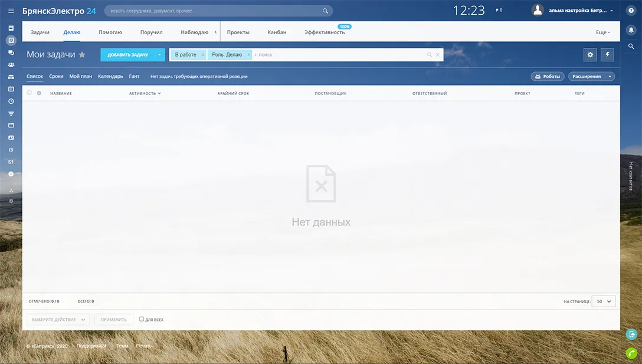Open the sidebar settings gear at the bottom
The width and height of the screenshot is (642, 364).
(x=11, y=201)
